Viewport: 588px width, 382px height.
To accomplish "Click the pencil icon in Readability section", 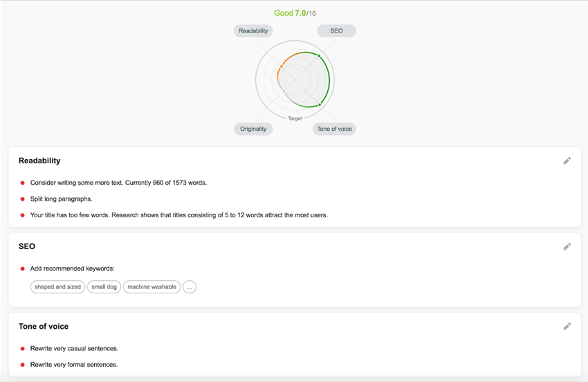I will click(x=567, y=161).
